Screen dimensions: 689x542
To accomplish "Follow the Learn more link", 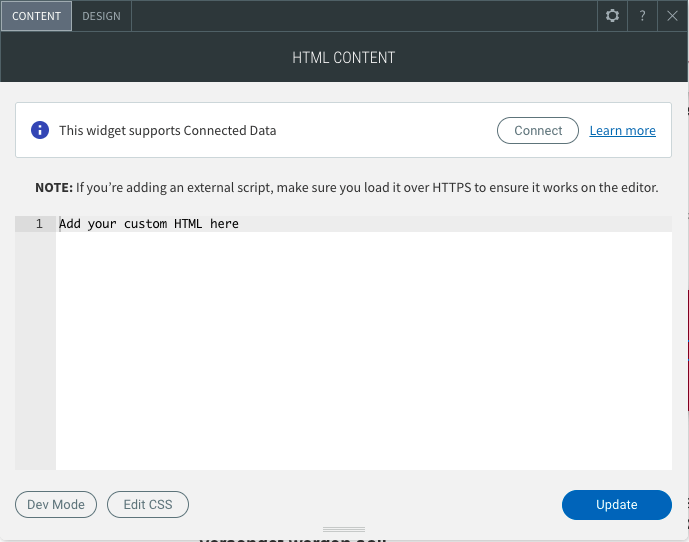I will 622,130.
